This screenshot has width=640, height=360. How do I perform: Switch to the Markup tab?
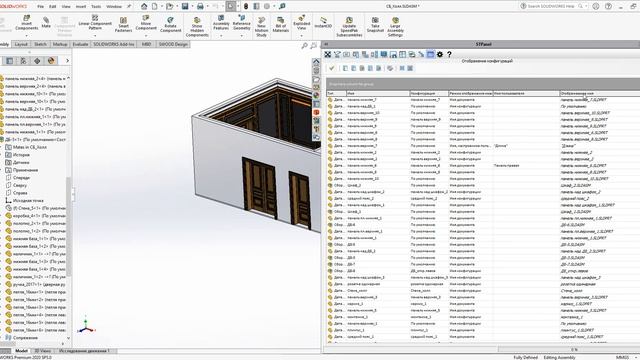(x=60, y=44)
